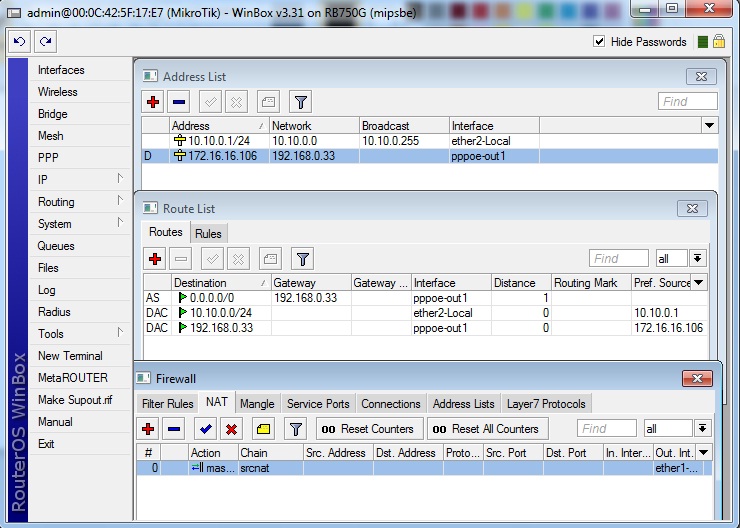The width and height of the screenshot is (740, 528).
Task: Open the Queues menu item
Action: [x=79, y=246]
